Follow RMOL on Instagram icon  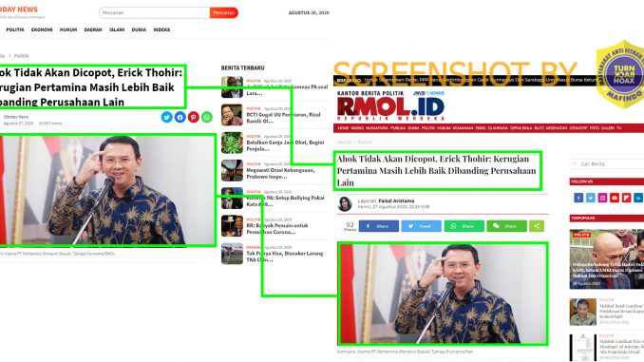602,198
